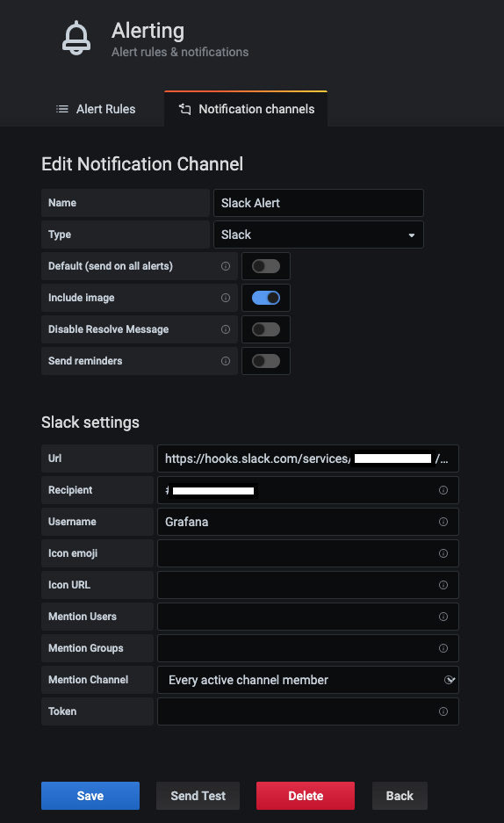Screen dimensions: 504x823
Task: Click the Alert rules & notifications subtitle
Action: click(x=180, y=52)
